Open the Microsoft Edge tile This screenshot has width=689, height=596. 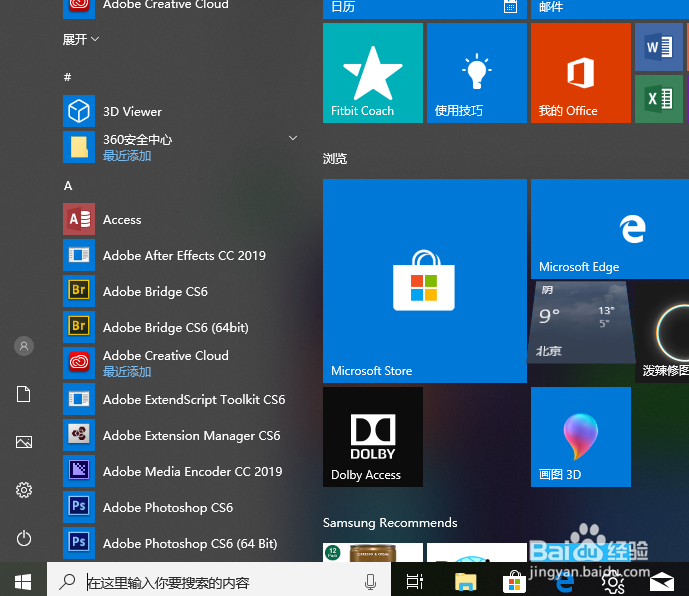click(x=610, y=229)
